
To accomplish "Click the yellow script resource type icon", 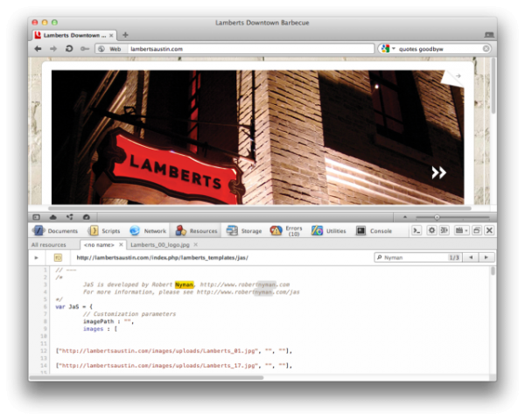I will [x=58, y=257].
